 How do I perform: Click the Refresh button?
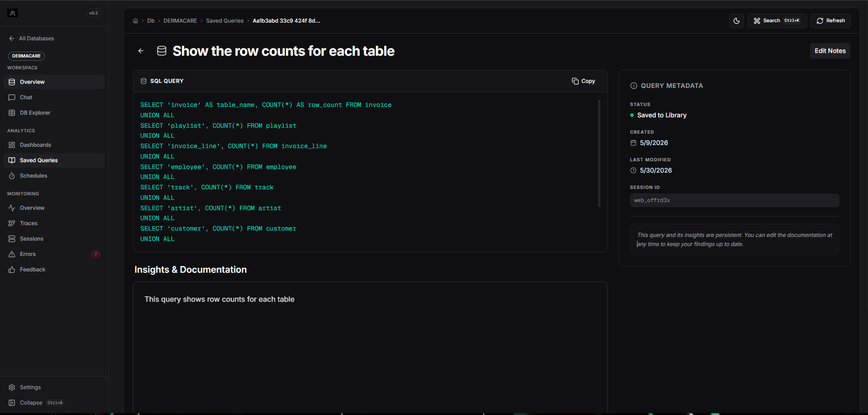pyautogui.click(x=831, y=21)
